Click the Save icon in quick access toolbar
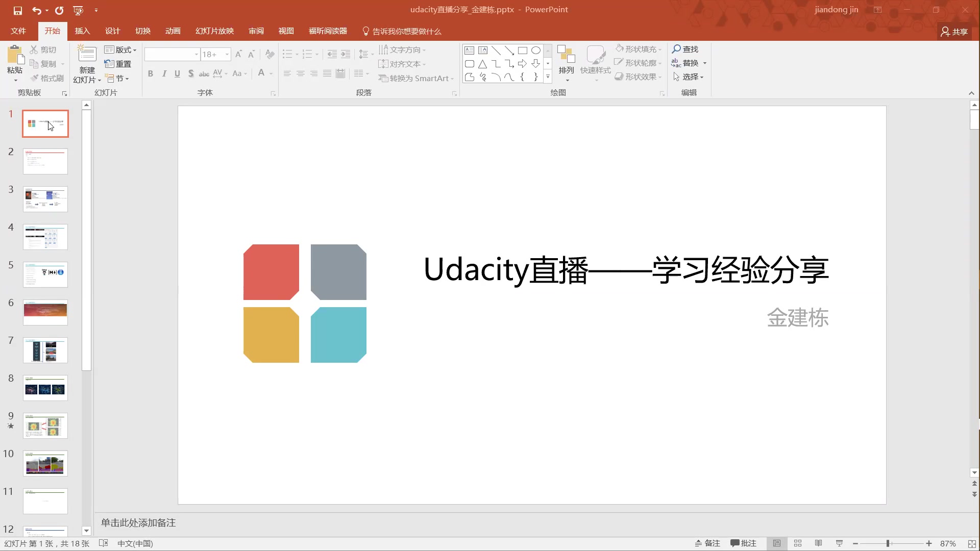This screenshot has height=551, width=980. 18,10
